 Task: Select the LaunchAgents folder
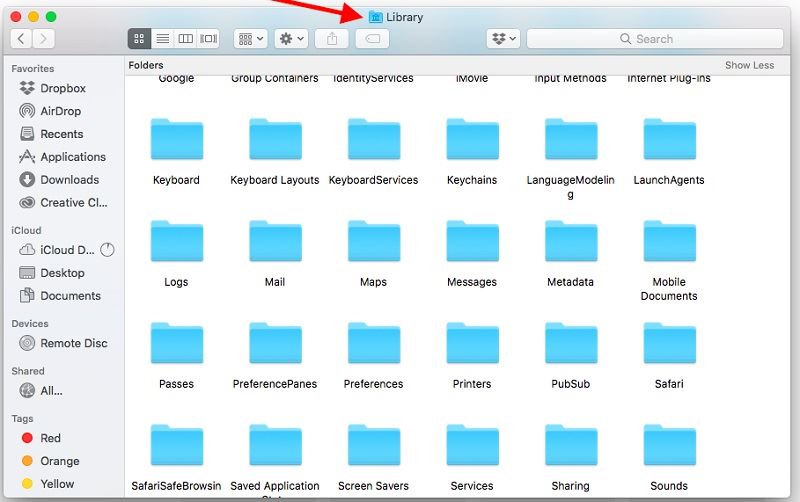point(669,139)
